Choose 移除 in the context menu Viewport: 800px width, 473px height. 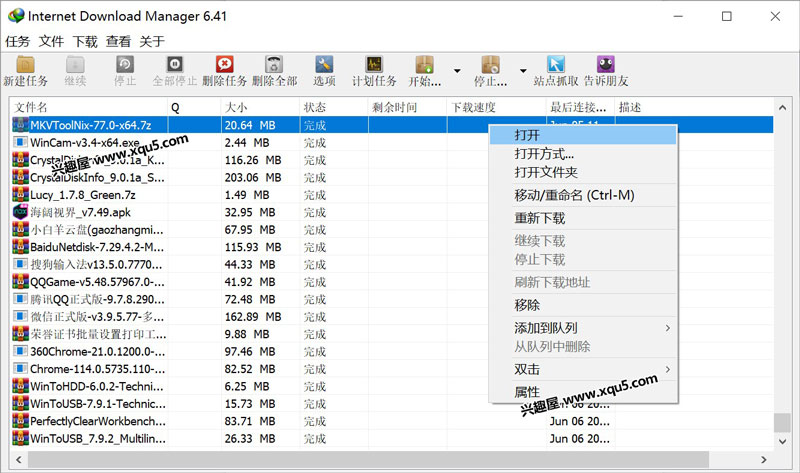pos(583,305)
